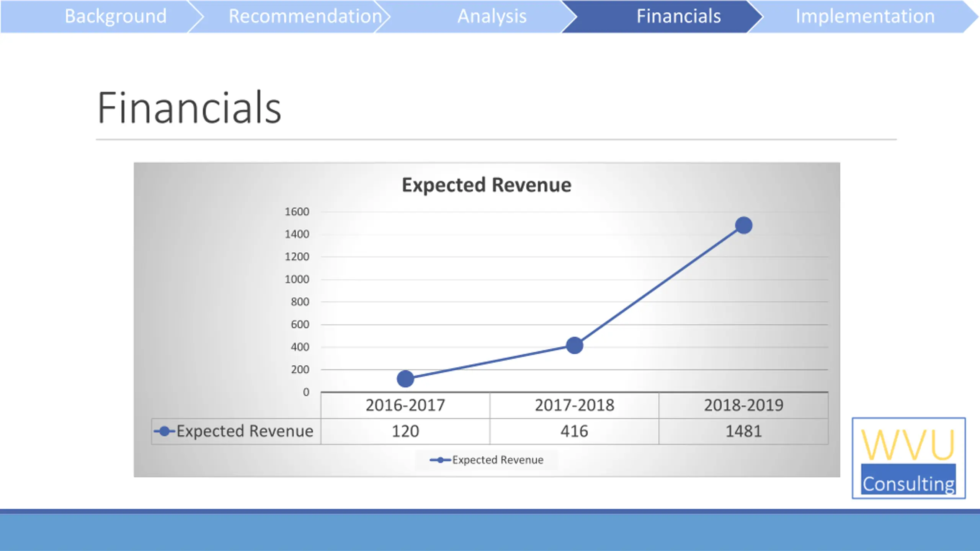Click the WVU Consulting logo

click(x=908, y=458)
